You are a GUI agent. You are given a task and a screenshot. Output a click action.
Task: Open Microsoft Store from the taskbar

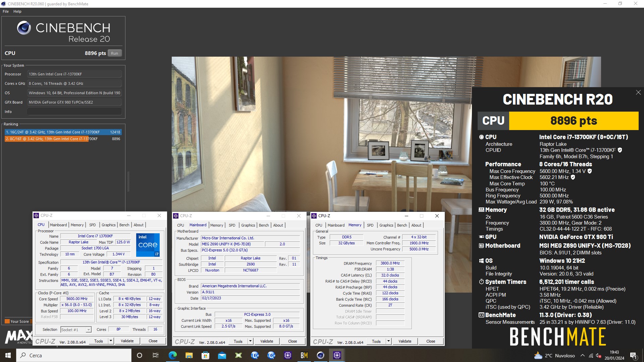pos(205,355)
